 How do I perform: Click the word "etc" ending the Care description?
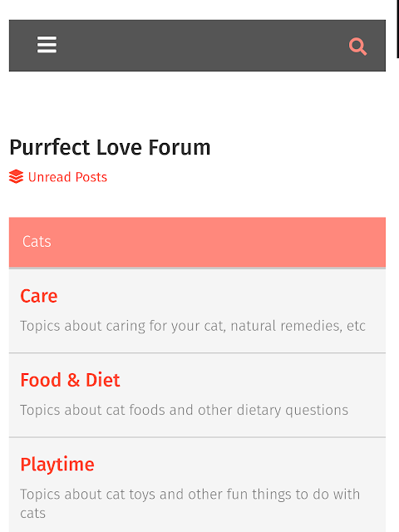point(356,326)
